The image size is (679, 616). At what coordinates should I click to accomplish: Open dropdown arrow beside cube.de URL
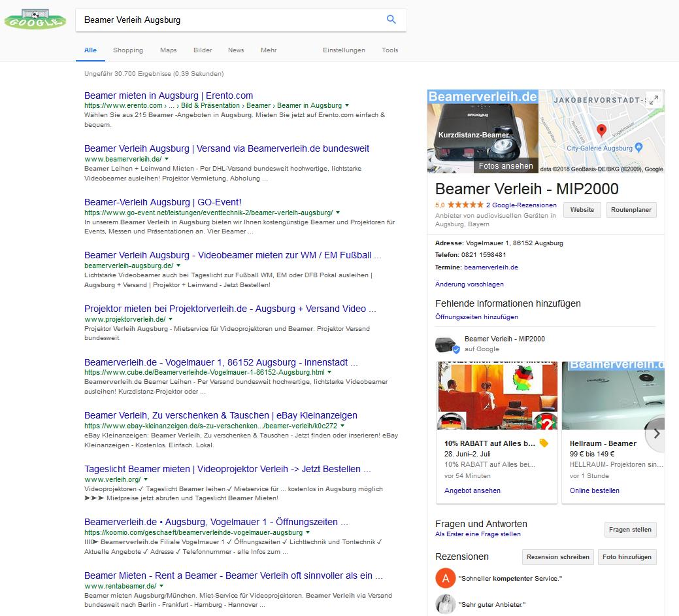(329, 372)
